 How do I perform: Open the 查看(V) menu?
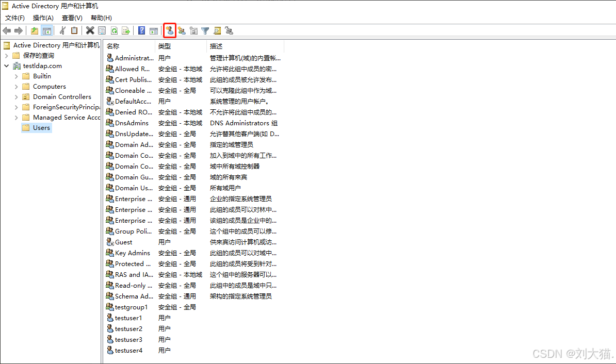click(x=72, y=18)
